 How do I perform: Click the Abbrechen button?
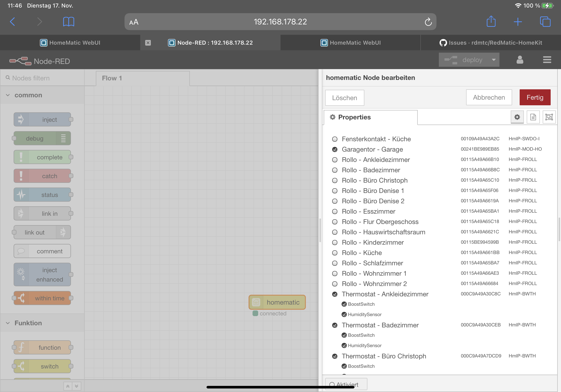tap(489, 97)
